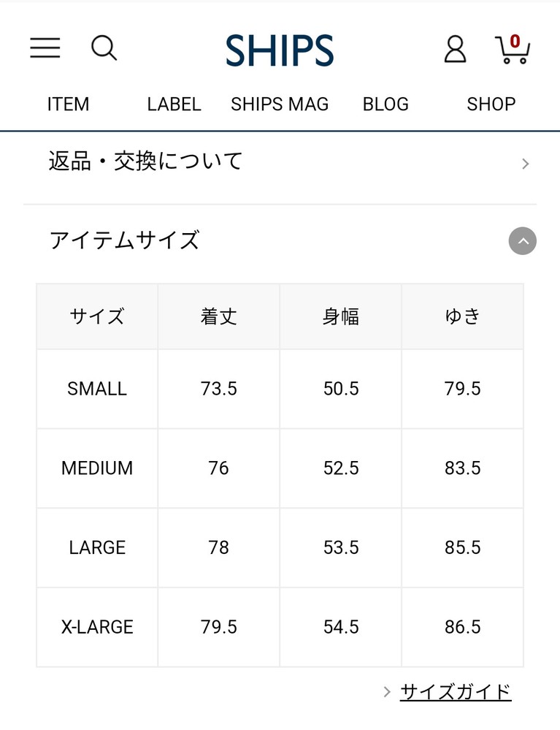Select the MEDIUM size row

click(x=280, y=468)
